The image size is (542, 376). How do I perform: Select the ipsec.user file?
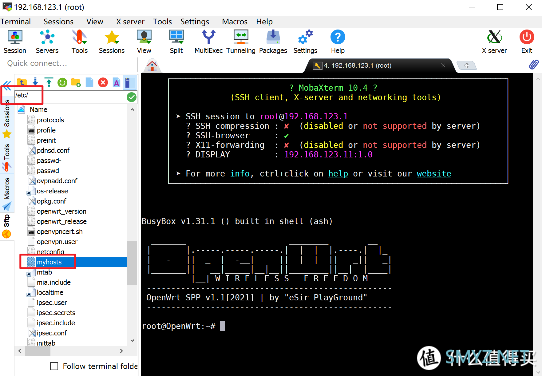[x=52, y=302]
